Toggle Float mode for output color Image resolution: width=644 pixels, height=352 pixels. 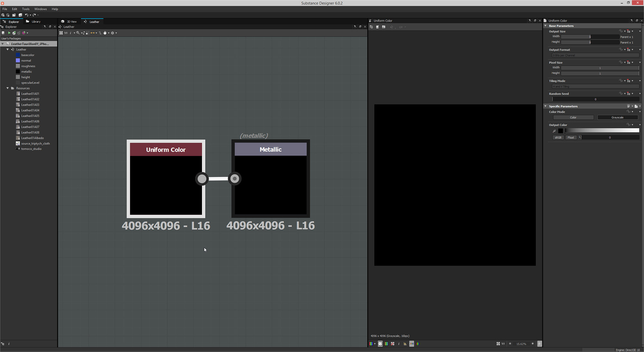tap(571, 137)
